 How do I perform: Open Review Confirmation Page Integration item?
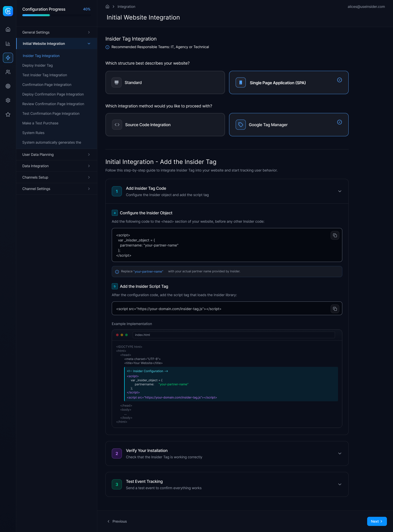pos(53,104)
